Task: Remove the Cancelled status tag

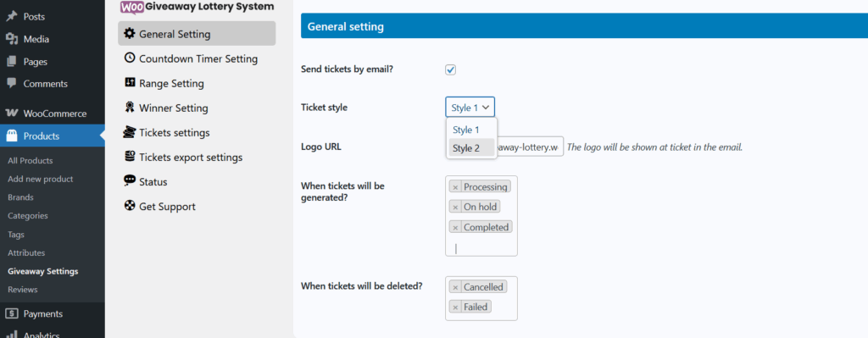Action: click(x=455, y=288)
